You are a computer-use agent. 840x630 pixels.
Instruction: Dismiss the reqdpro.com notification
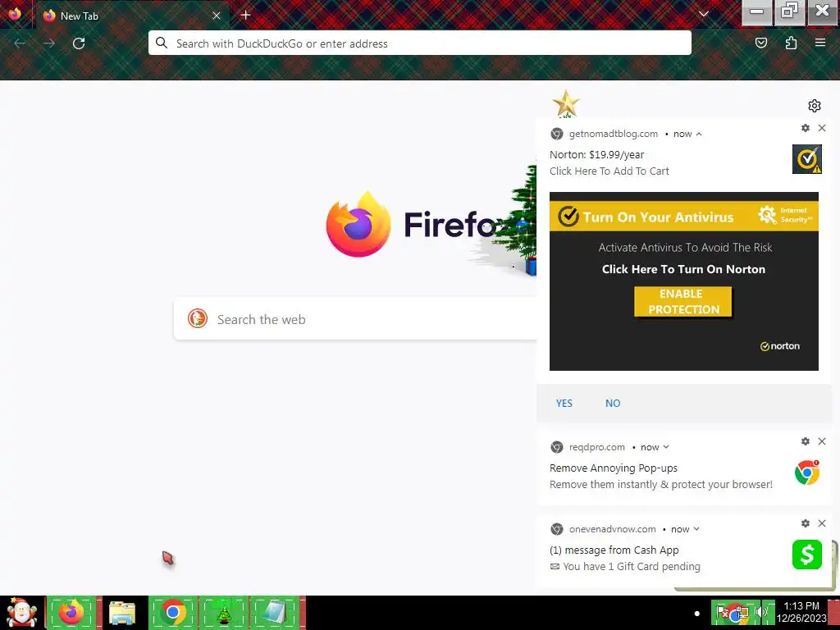[822, 441]
